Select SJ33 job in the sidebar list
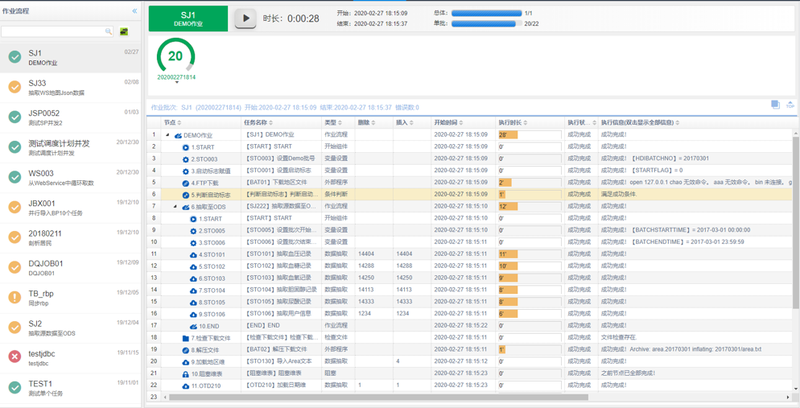This screenshot has width=800, height=408. (70, 87)
